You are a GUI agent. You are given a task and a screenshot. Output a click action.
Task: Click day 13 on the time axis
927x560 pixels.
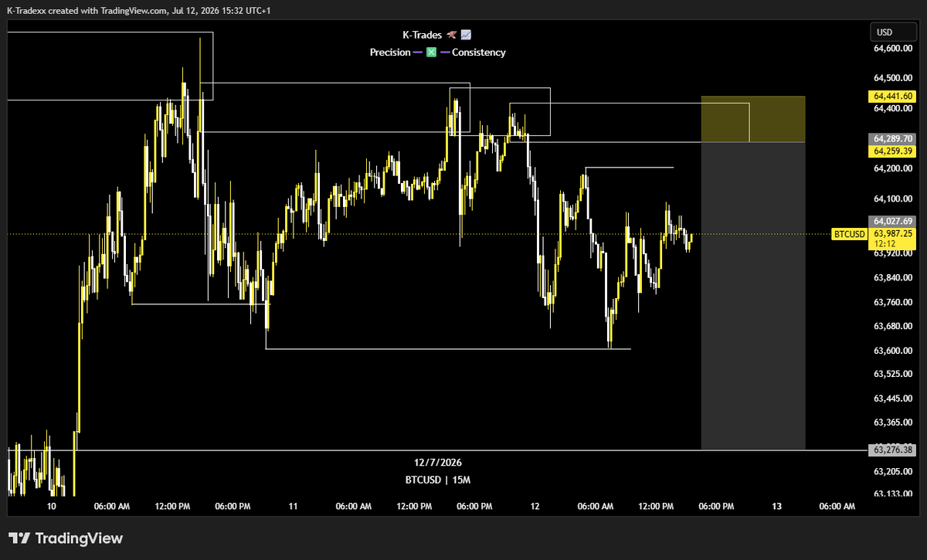776,507
